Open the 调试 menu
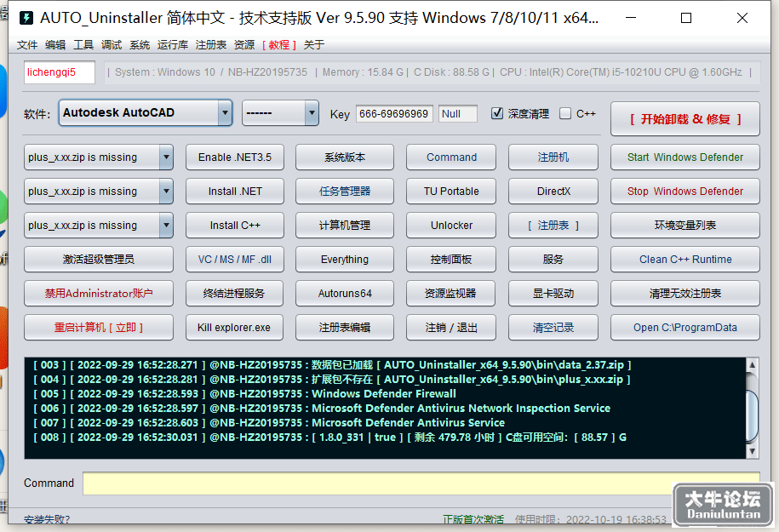Viewport: 779px width, 532px height. (x=112, y=45)
